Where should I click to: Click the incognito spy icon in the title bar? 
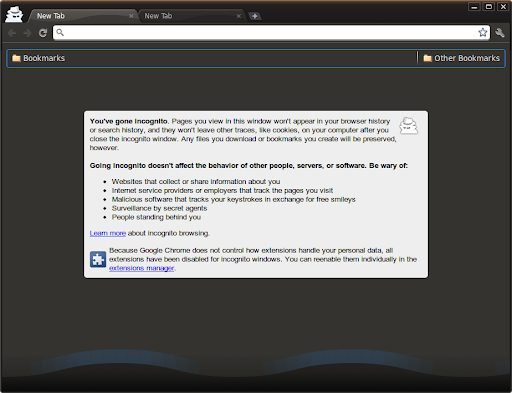click(14, 14)
